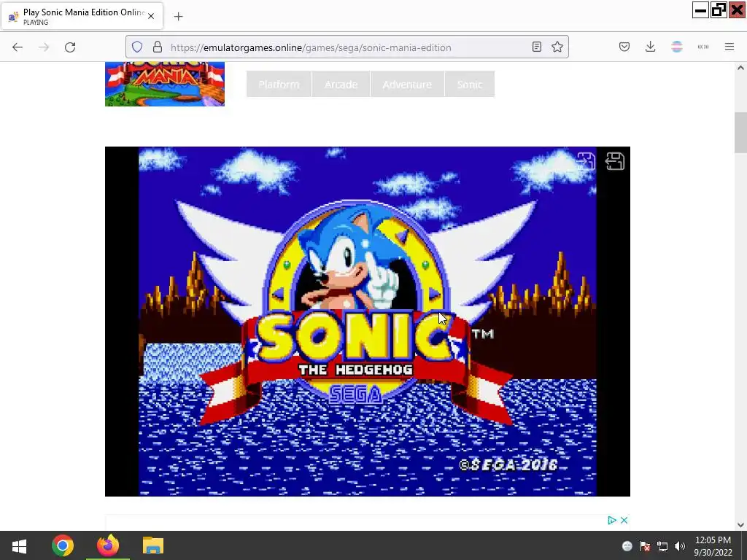Open a new browser tab
This screenshot has height=560, width=747.
[x=178, y=17]
